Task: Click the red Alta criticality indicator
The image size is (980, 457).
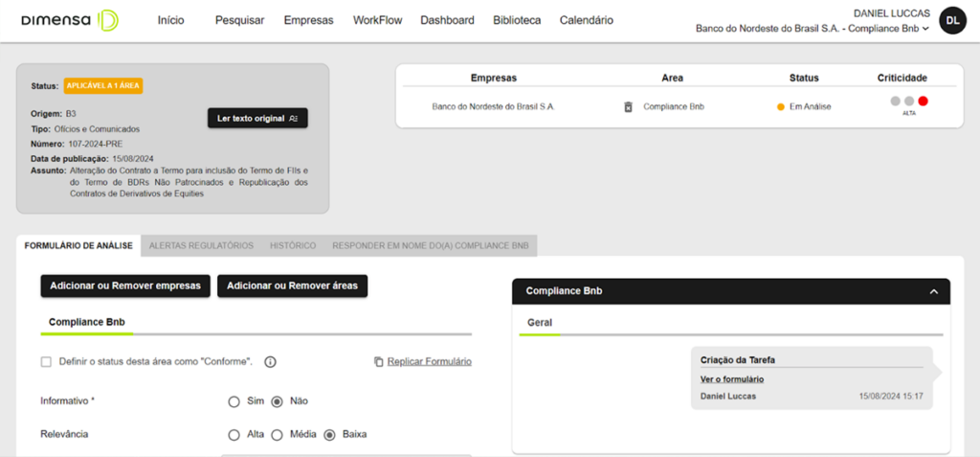Action: coord(923,101)
